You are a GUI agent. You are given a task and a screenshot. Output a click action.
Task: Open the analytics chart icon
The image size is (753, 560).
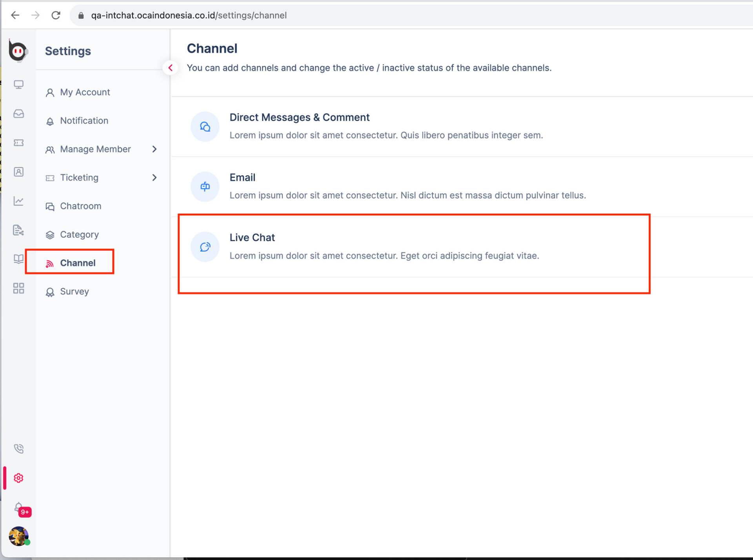(18, 201)
